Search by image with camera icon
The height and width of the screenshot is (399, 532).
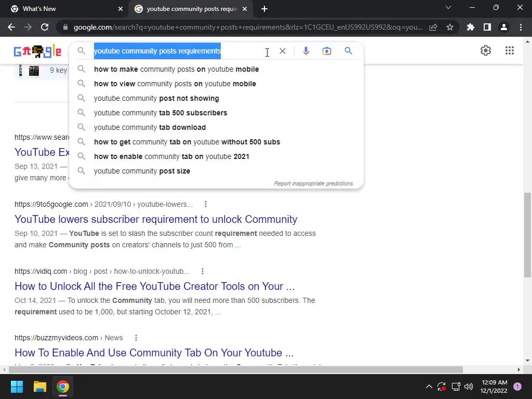[x=326, y=51]
